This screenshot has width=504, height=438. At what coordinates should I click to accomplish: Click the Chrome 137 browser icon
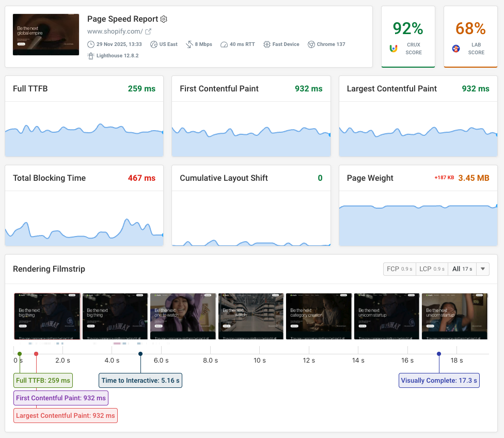(x=311, y=44)
